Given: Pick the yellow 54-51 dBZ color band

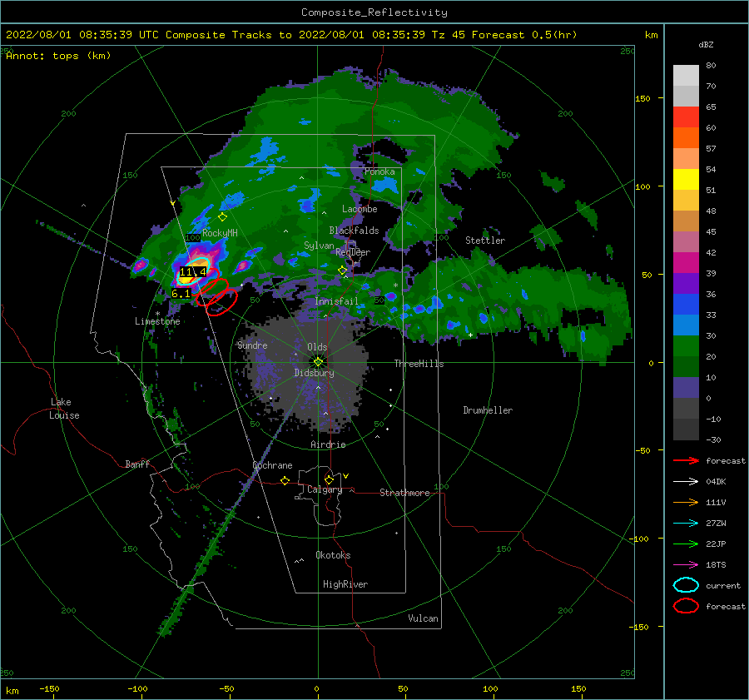Looking at the screenshot, I should click(x=686, y=180).
